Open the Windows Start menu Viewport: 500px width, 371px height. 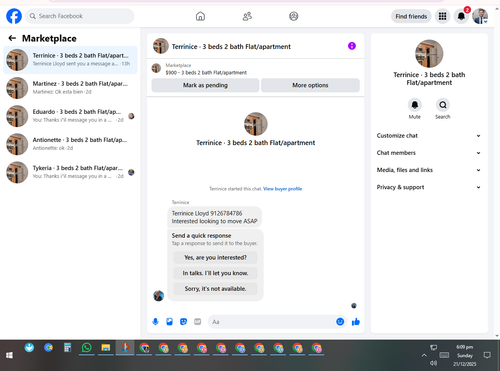coord(9,355)
